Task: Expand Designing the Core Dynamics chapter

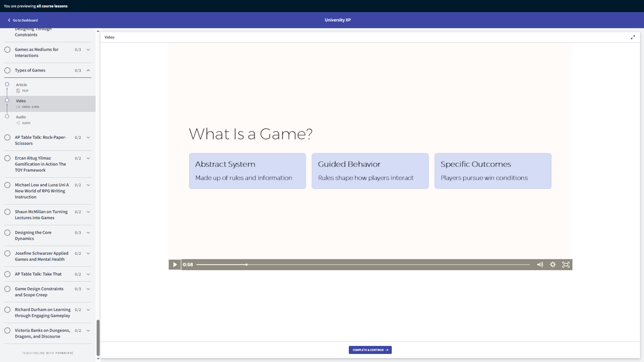Action: tap(88, 233)
